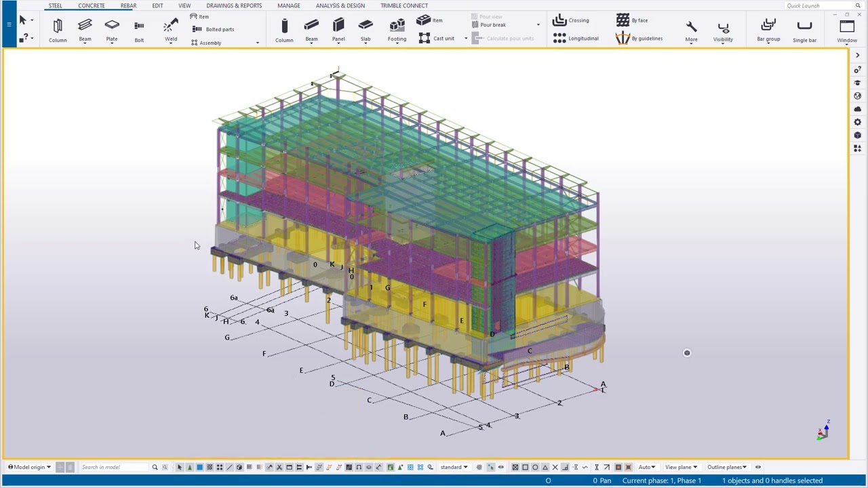Open the View plane dropdown
Image resolution: width=868 pixels, height=488 pixels.
click(681, 467)
